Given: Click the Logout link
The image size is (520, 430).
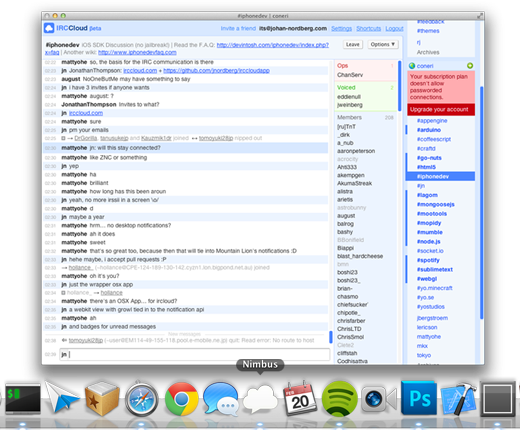Looking at the screenshot, I should click(394, 29).
